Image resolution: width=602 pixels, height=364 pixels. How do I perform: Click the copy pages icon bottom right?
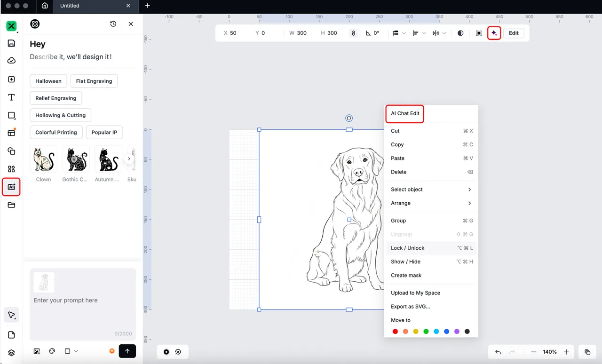point(587,352)
